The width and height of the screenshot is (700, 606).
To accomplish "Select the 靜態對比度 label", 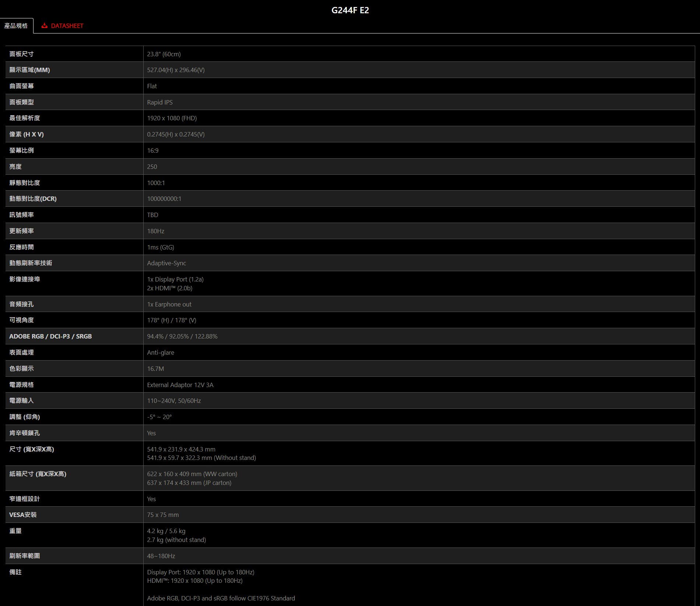I will click(25, 183).
